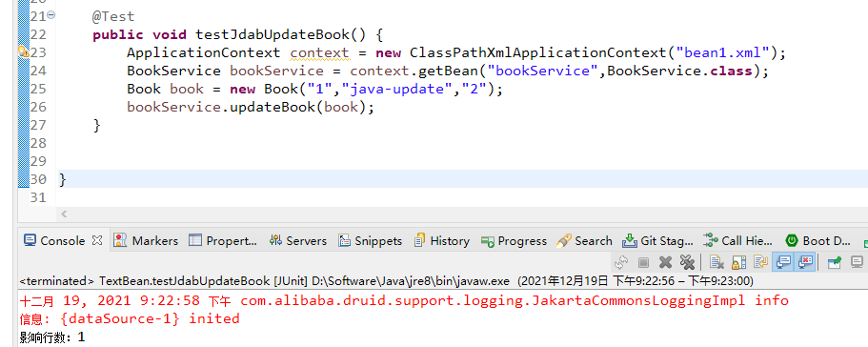Open the Boot Dashboard tab
The width and height of the screenshot is (868, 347).
coord(818,241)
